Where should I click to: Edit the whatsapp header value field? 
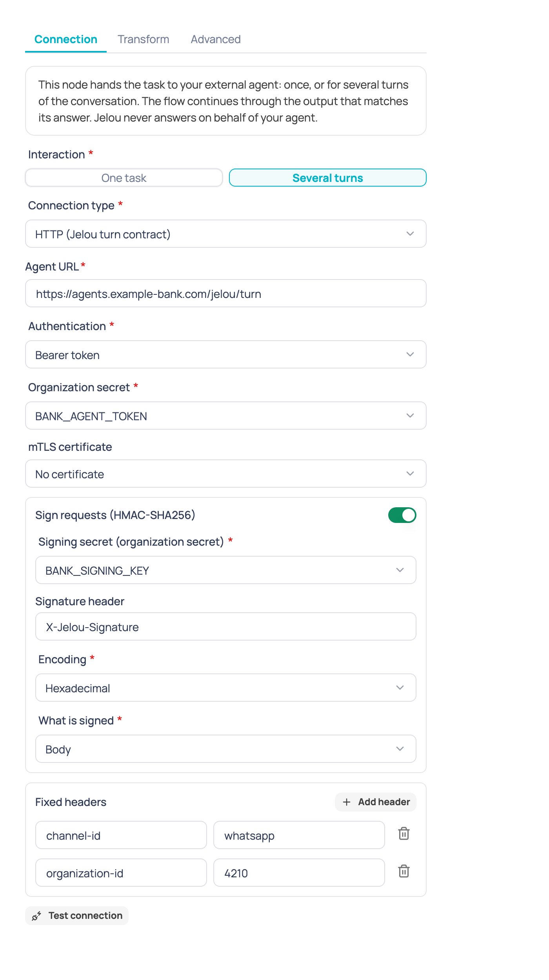tap(299, 835)
